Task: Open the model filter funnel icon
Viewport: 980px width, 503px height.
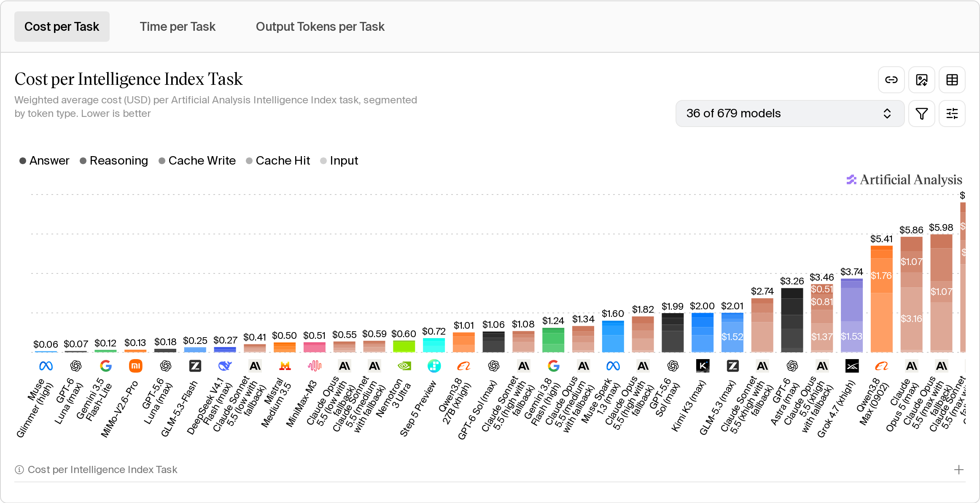Action: point(921,114)
